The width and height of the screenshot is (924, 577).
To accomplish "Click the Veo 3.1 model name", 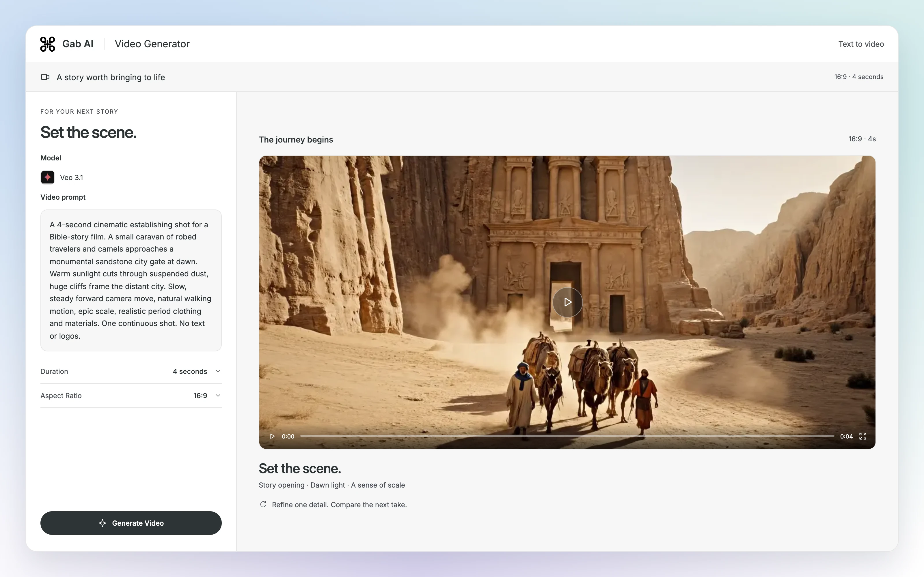I will (x=71, y=177).
